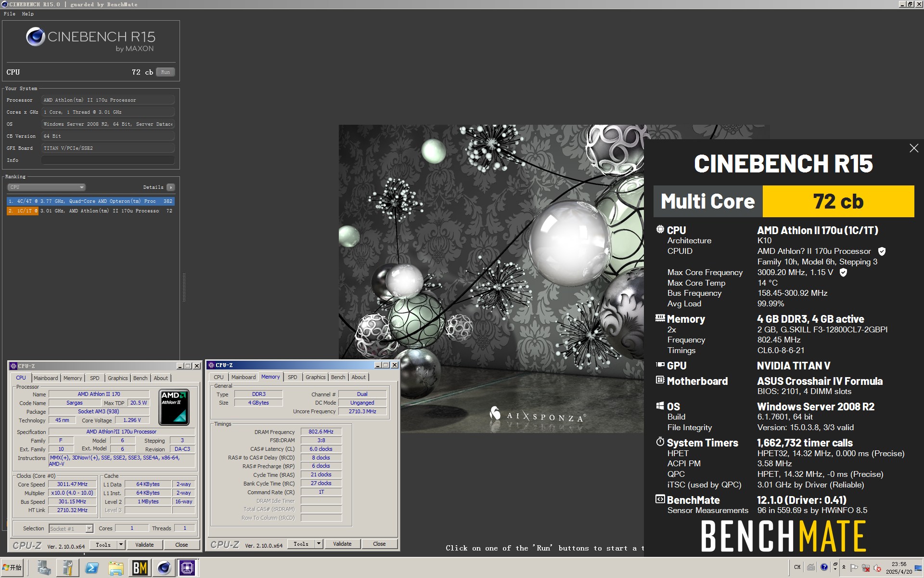Open Tools dropdown arrow in right CPU-Z
Image resolution: width=924 pixels, height=578 pixels.
[x=319, y=544]
